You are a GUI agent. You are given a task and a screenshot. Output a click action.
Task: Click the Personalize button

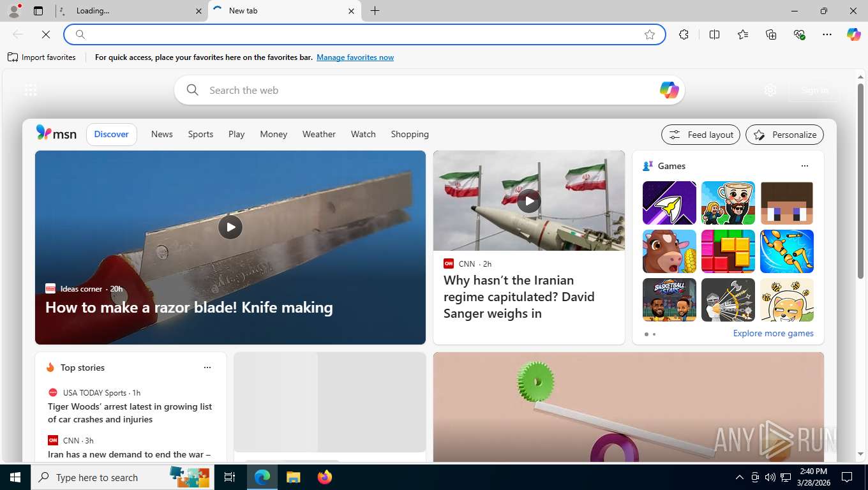785,135
